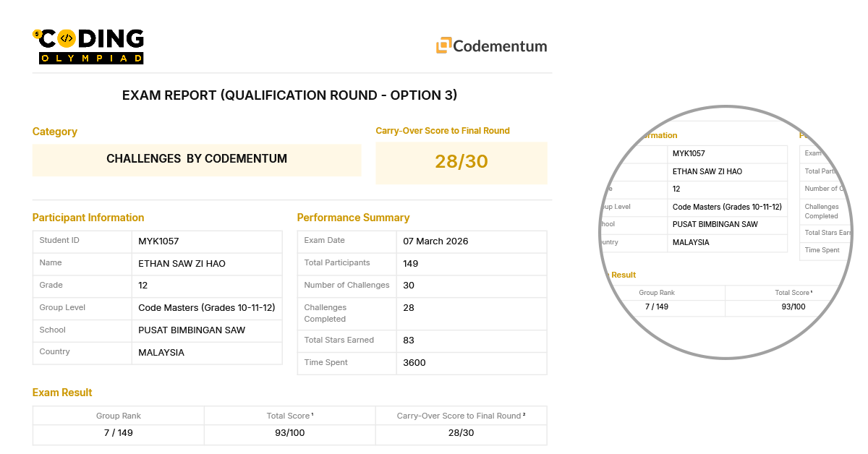Click the Student ID value MYK1057
Viewport: 868px width, 454px height.
(158, 241)
